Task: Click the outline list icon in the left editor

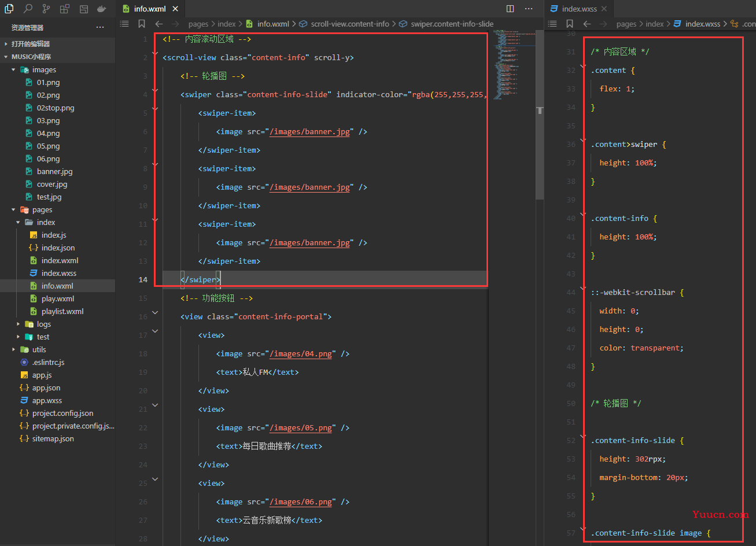Action: coord(124,24)
